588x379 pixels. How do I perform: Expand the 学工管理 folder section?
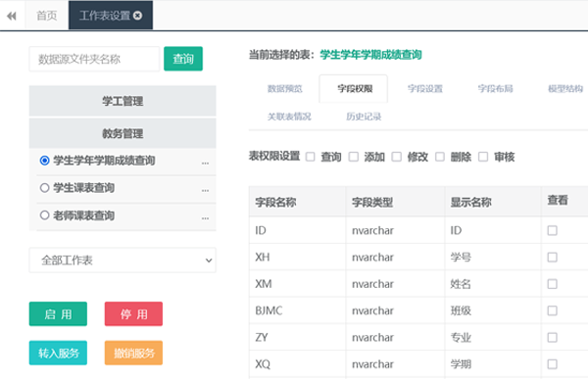tap(122, 101)
